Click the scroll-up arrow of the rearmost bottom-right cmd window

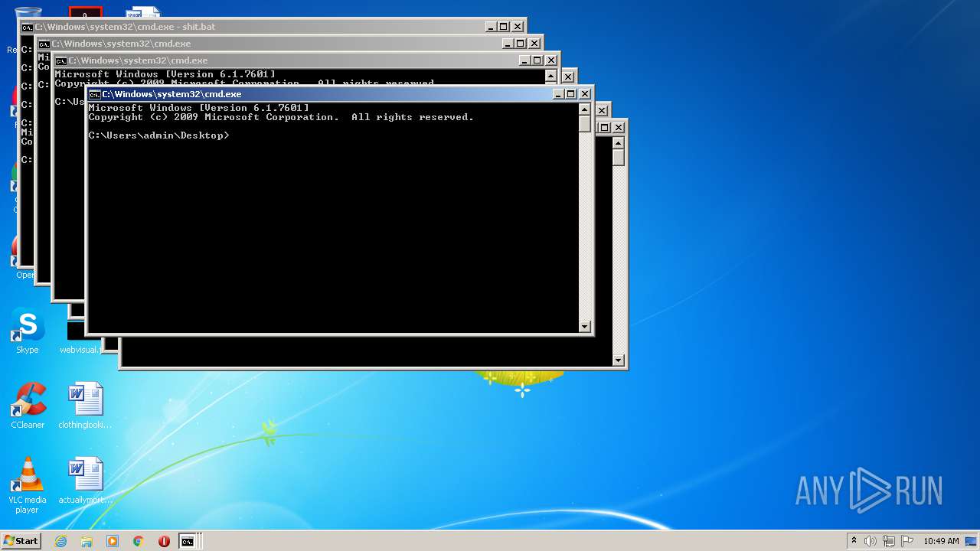click(619, 143)
